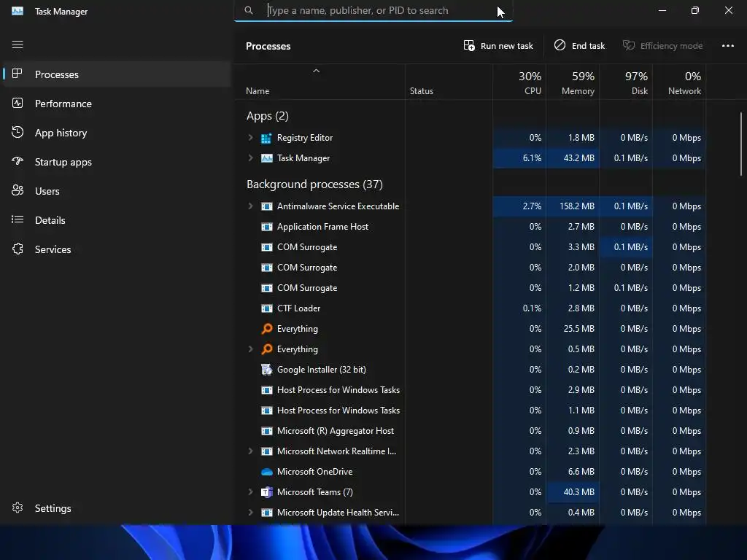Screen dimensions: 747x560
Task: Click the Processes sidebar icon
Action: [18, 74]
